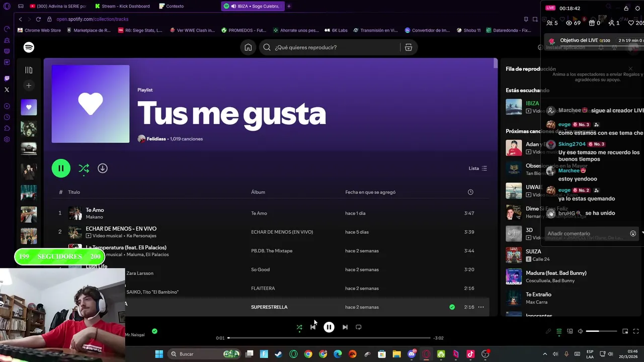This screenshot has width=644, height=362.
Task: Open TikTok app from taskbar
Action: coord(470,354)
